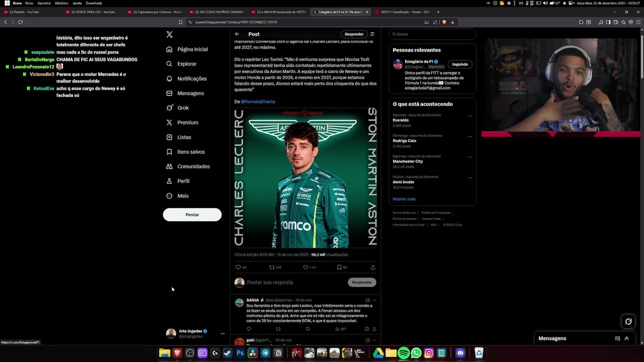Screen dimensions: 644x362
Task: Open the @FormulaDirecta mention link
Action: (258, 102)
